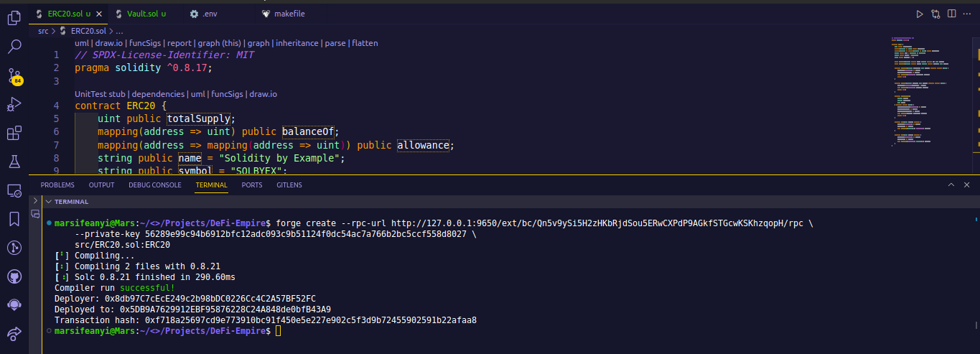The height and width of the screenshot is (354, 980).
Task: Open the headset support icon in the activity bar
Action: click(14, 304)
